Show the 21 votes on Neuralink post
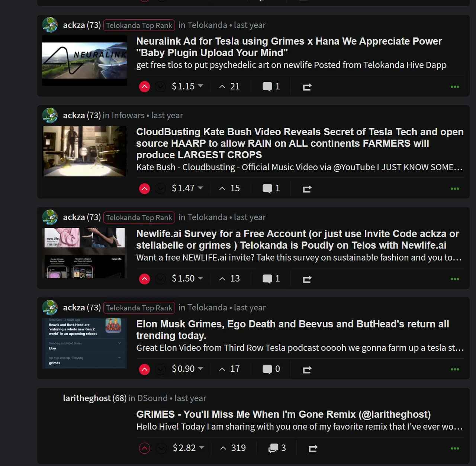Viewport: 476px width, 466px height. pos(229,86)
